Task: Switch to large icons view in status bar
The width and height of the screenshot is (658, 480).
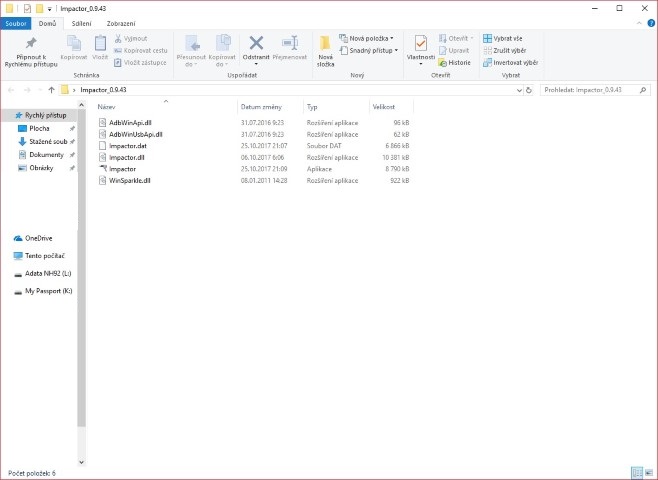Action: [649, 473]
